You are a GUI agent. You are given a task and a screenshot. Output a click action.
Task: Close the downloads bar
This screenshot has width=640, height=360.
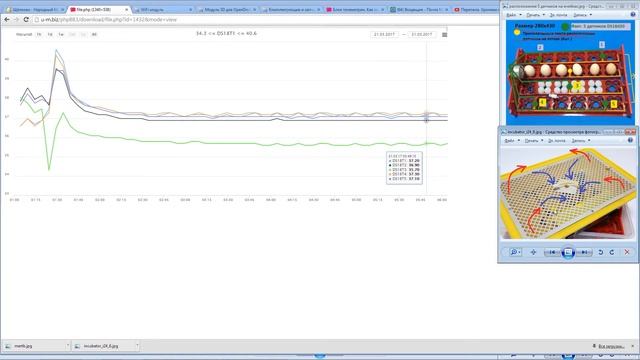pos(633,346)
